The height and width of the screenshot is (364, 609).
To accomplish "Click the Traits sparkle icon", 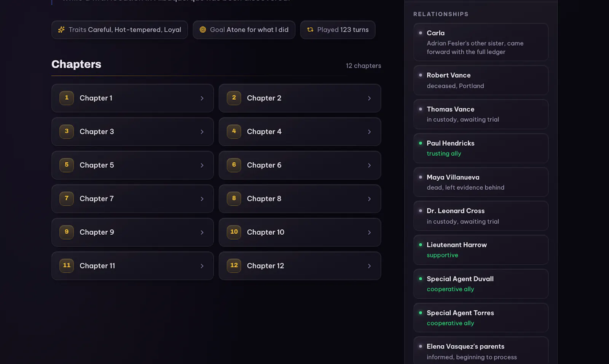I will 61,30.
